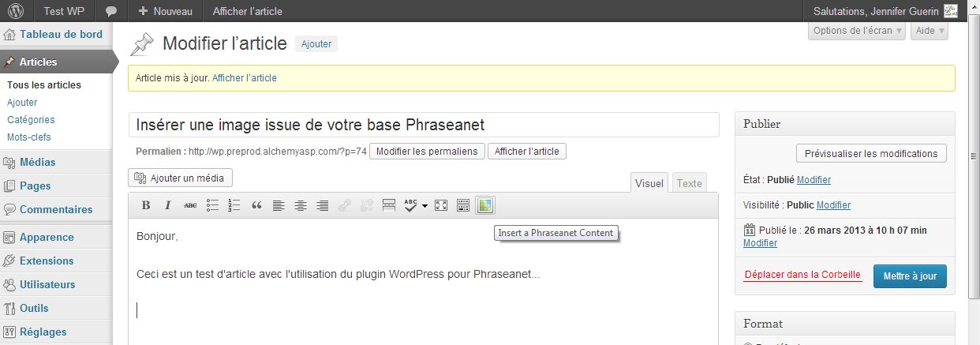Viewport: 980px width, 345px height.
Task: Click the article title input field
Action: (x=424, y=125)
